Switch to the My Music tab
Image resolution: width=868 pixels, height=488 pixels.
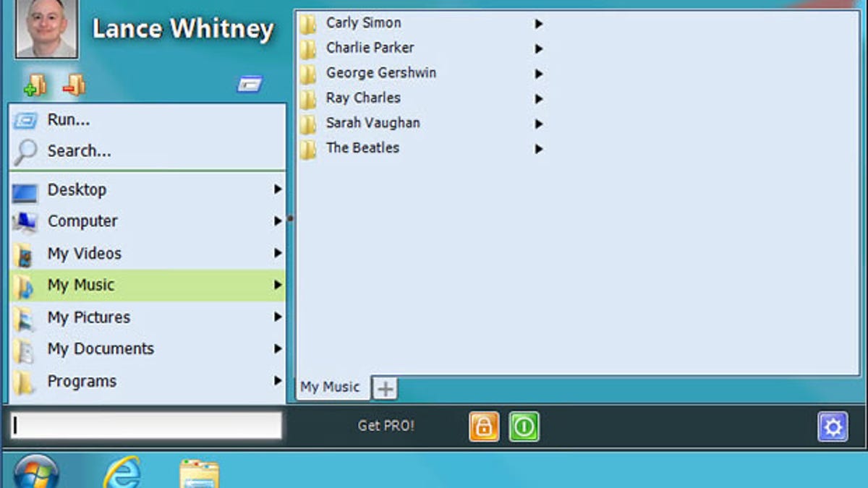(331, 388)
